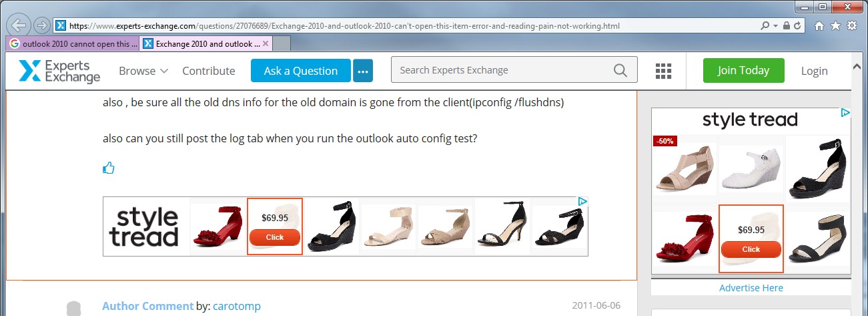
Task: Click the browser forward arrow button
Action: 41,26
